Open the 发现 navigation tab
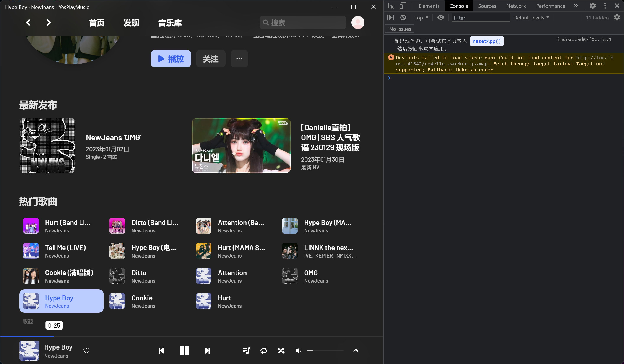This screenshot has height=364, width=624. [131, 23]
